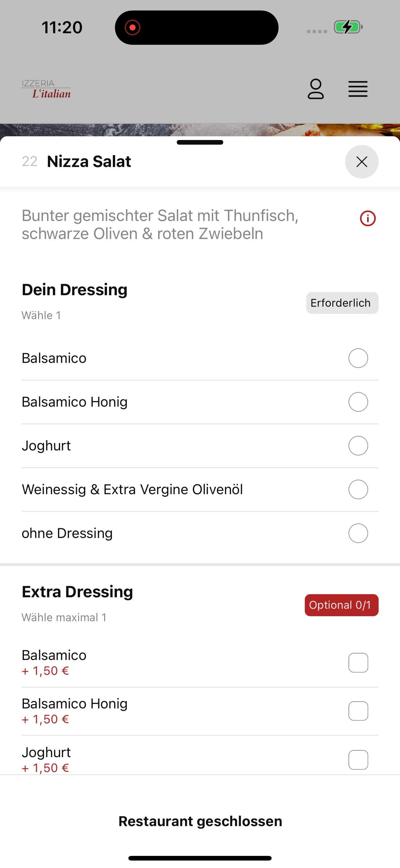Viewport: 400px width, 868px height.
Task: Open the hamburger menu icon
Action: (x=358, y=89)
